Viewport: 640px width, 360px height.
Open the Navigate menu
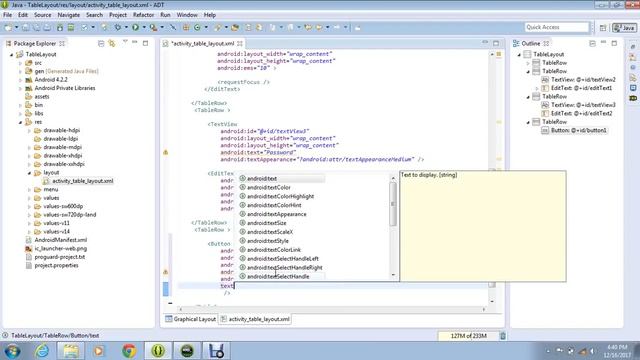tap(69, 15)
